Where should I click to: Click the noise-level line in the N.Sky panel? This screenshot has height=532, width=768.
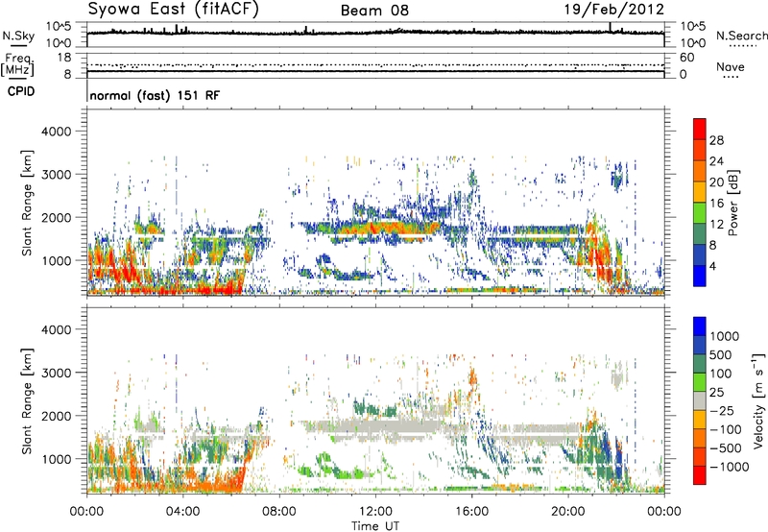[375, 33]
